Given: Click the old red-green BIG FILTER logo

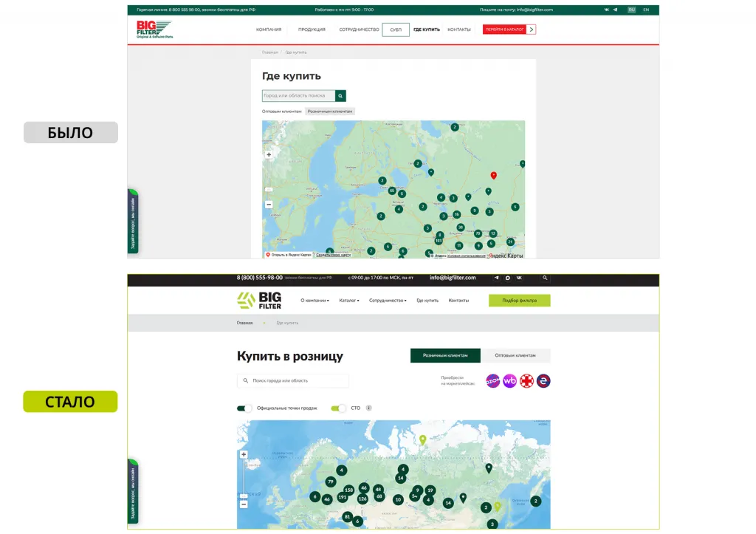Looking at the screenshot, I should pyautogui.click(x=154, y=30).
